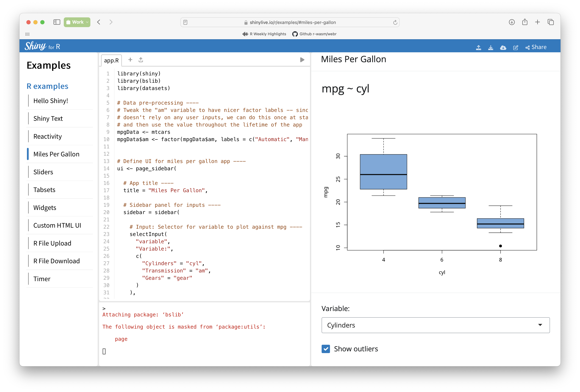Screen dimensions: 580x392
Task: Click the download icon in Shiny header
Action: 490,47
